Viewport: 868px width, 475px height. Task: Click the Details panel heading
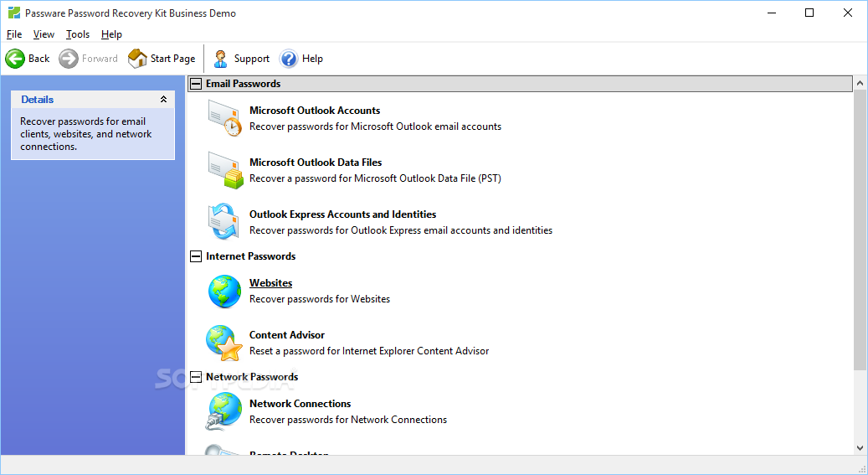pyautogui.click(x=37, y=100)
